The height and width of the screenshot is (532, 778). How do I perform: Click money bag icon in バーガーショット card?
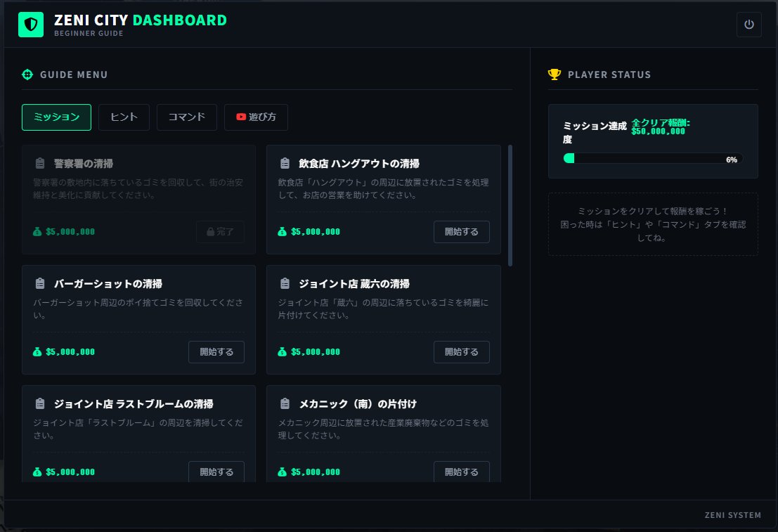[37, 352]
